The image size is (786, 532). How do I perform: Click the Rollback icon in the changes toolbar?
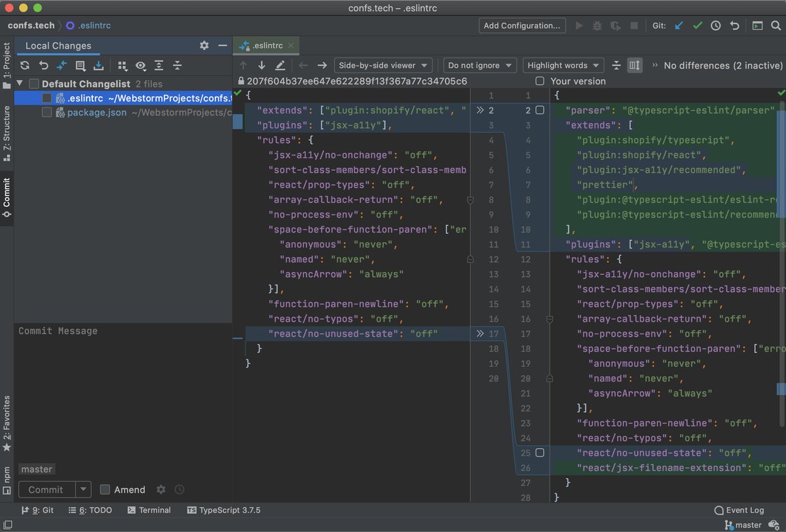[x=43, y=66]
